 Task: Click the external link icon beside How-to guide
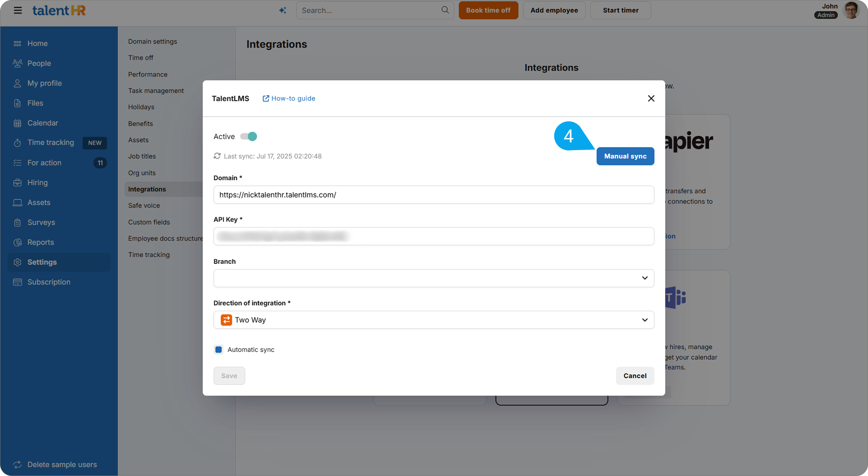click(x=266, y=98)
